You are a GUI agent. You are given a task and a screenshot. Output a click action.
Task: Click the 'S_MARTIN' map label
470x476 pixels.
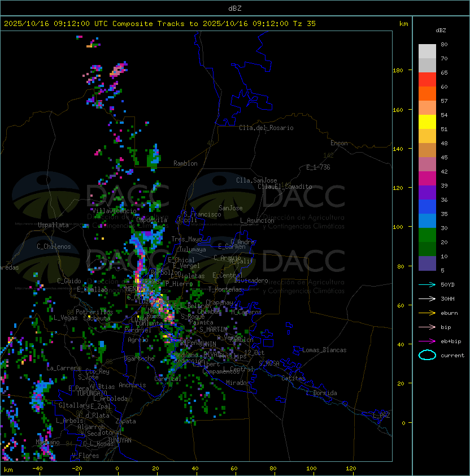pos(213,330)
